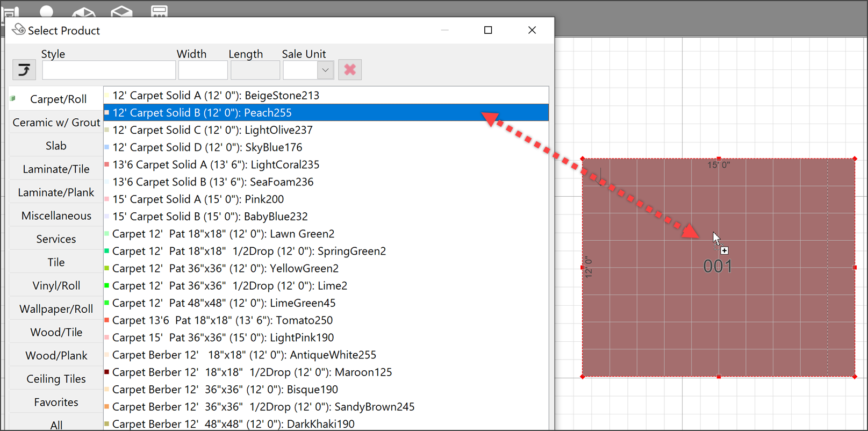The height and width of the screenshot is (431, 868).
Task: Maximize the Select Product window
Action: (488, 30)
